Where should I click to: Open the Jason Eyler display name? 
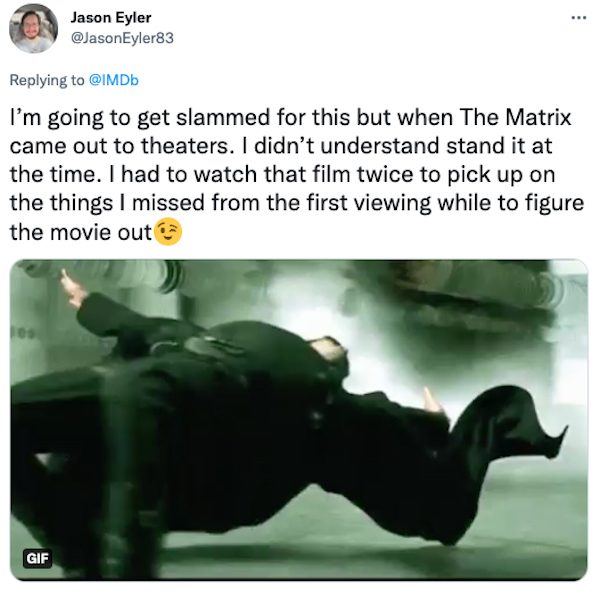pyautogui.click(x=111, y=18)
